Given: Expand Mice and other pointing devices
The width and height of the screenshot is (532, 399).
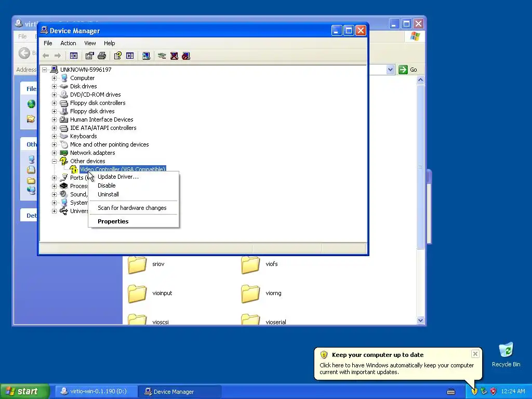Looking at the screenshot, I should (54, 144).
